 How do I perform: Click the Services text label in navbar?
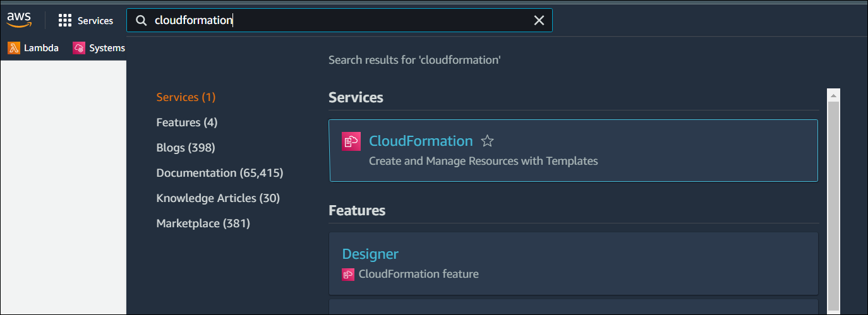coord(95,21)
